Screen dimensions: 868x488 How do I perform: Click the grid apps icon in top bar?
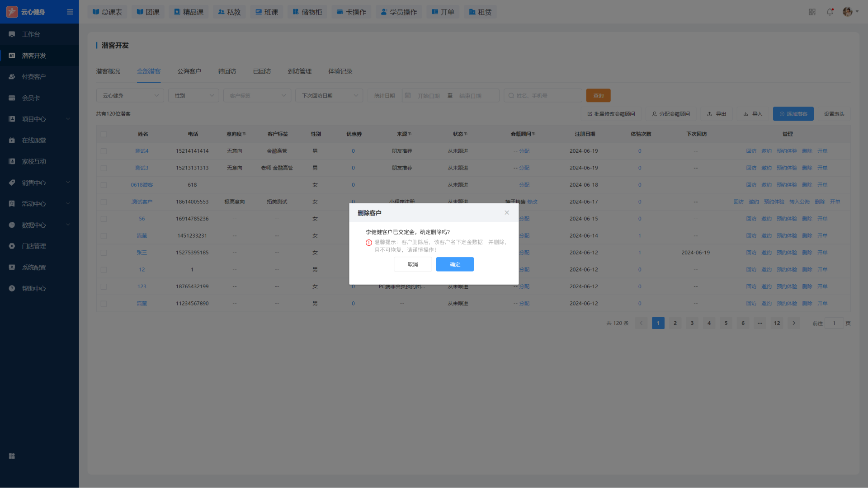(812, 12)
